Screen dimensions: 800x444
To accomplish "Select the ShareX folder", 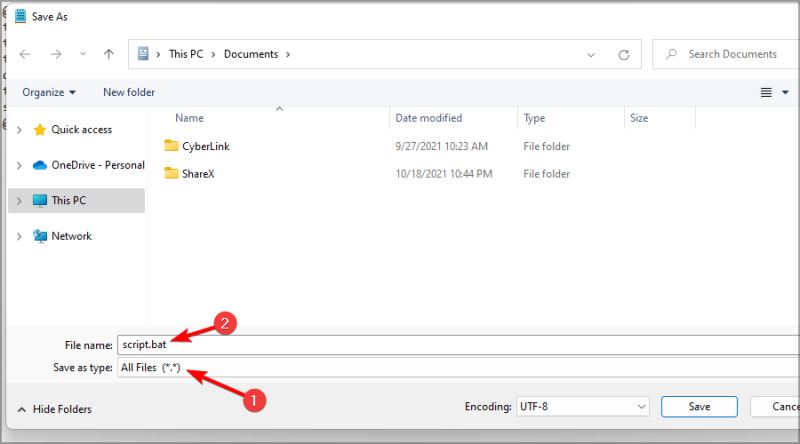I will 198,174.
